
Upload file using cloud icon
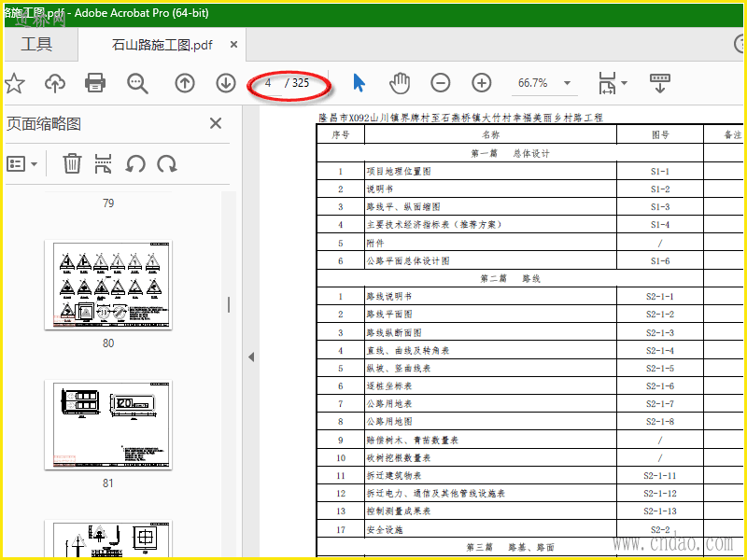point(55,83)
